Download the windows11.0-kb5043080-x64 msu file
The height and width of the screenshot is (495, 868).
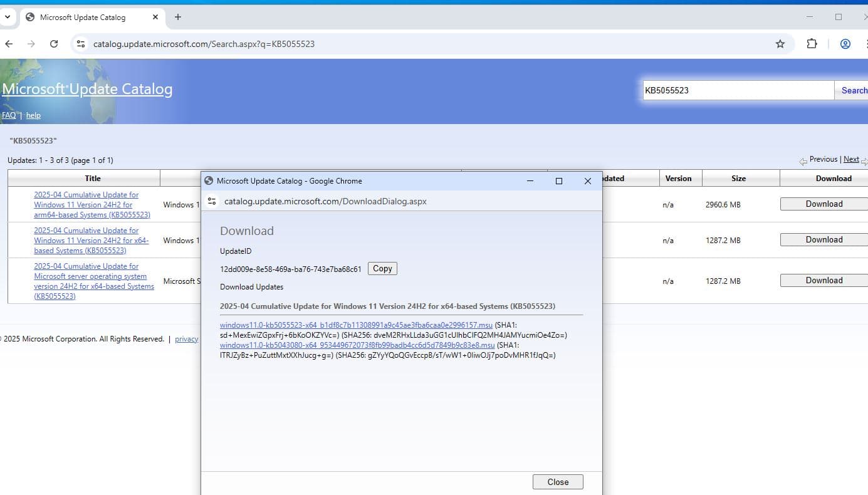pyautogui.click(x=357, y=345)
